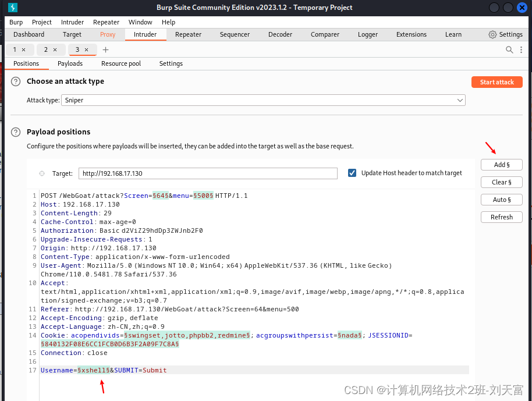This screenshot has width=532, height=401.
Task: Open the Window menu
Action: pos(140,22)
